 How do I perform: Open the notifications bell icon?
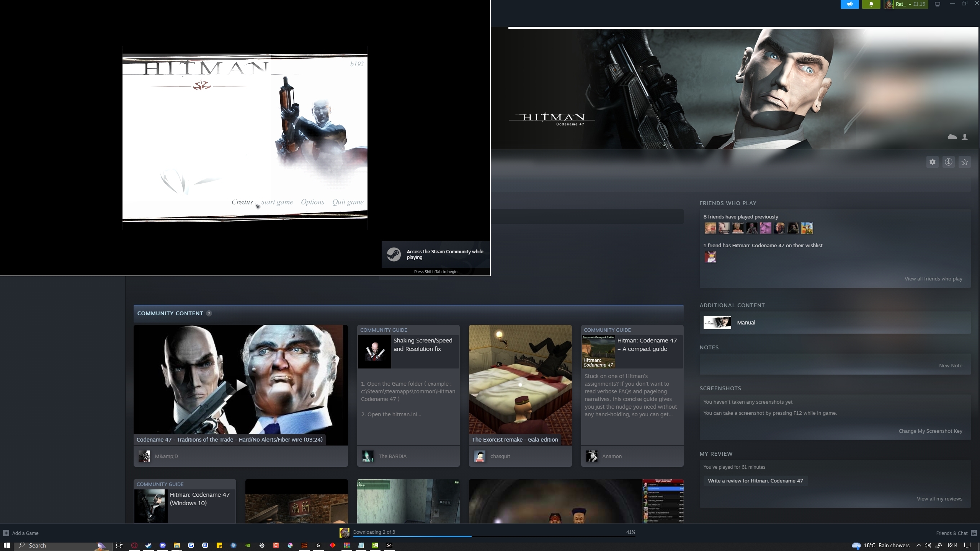pyautogui.click(x=871, y=4)
